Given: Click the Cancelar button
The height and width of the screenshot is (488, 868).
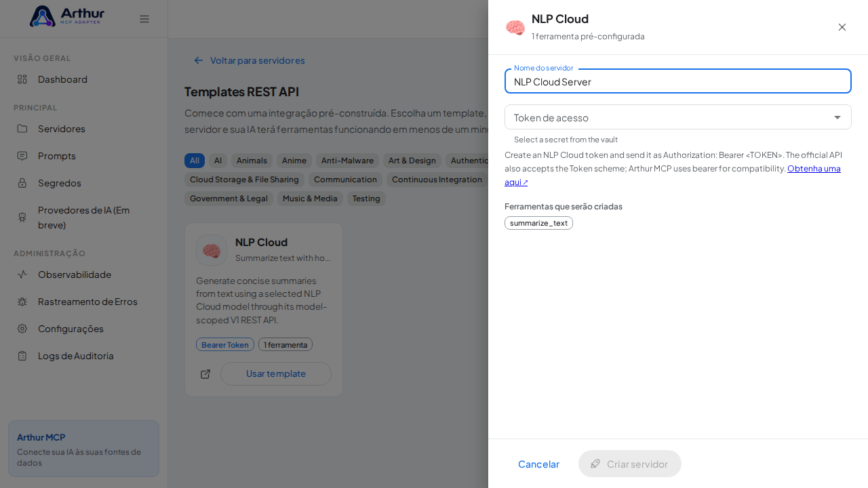Looking at the screenshot, I should tap(538, 464).
